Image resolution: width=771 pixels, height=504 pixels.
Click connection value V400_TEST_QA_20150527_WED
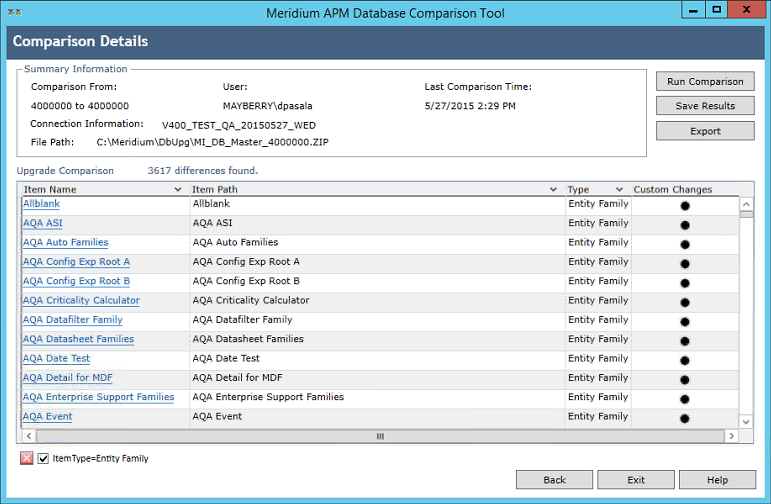tap(239, 125)
